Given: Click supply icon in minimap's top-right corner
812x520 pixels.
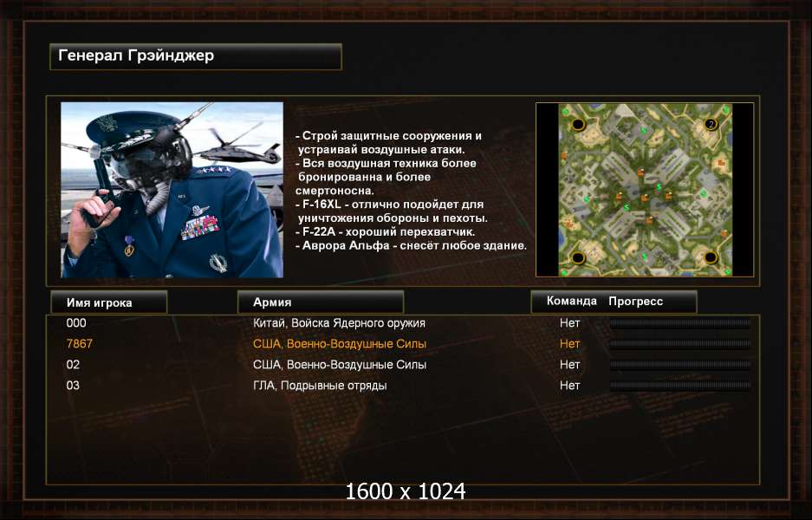Looking at the screenshot, I should 725,109.
